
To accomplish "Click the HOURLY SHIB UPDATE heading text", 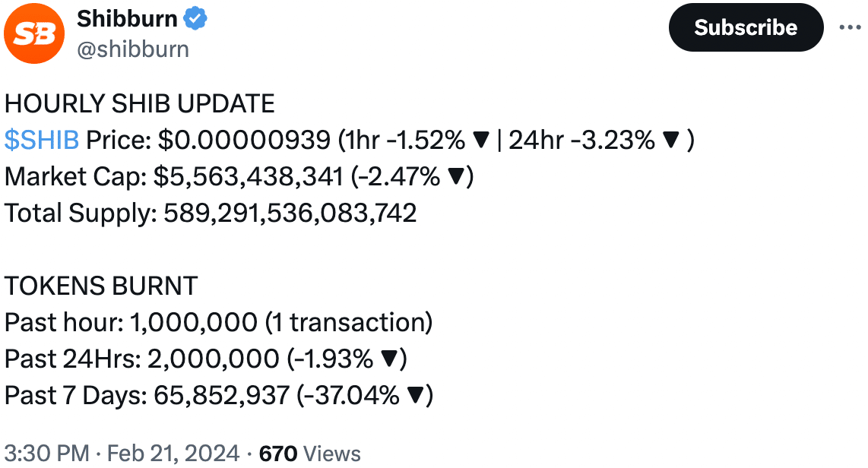I will point(140,103).
